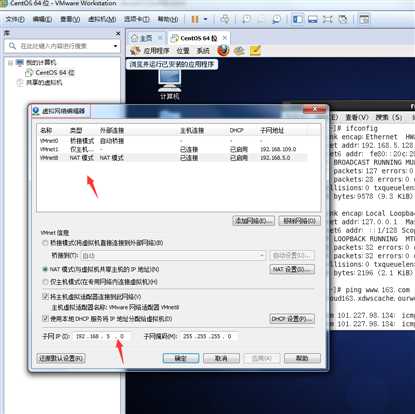This screenshot has width=415, height=414.
Task: Show the thumbnail bar toolbar icon
Action: pos(313,19)
